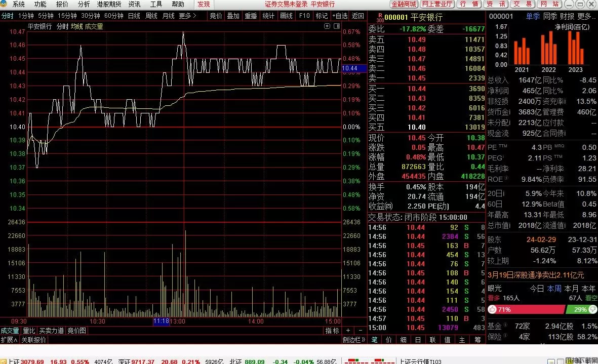The width and height of the screenshot is (598, 364).
Task: Select the 联 bottom tab
Action: [433, 340]
